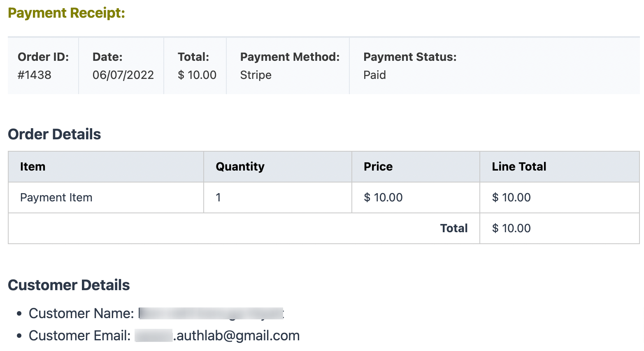Click the $ 10.00 price cell
This screenshot has width=644, height=351.
click(x=383, y=198)
